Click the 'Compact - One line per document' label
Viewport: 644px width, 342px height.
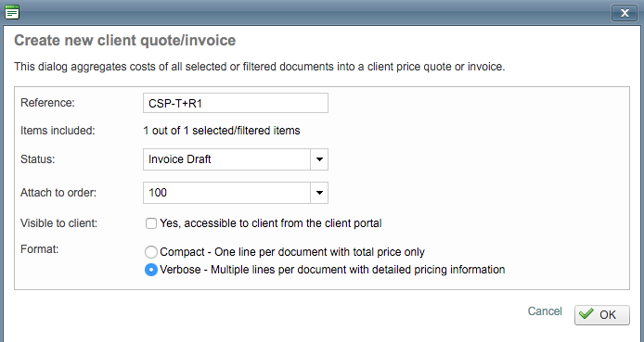pyautogui.click(x=292, y=252)
